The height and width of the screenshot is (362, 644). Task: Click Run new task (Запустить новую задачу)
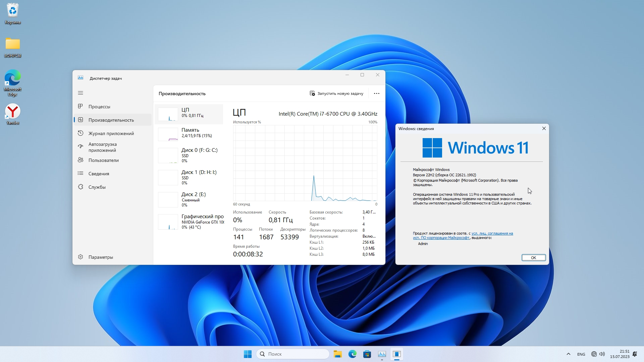click(336, 94)
